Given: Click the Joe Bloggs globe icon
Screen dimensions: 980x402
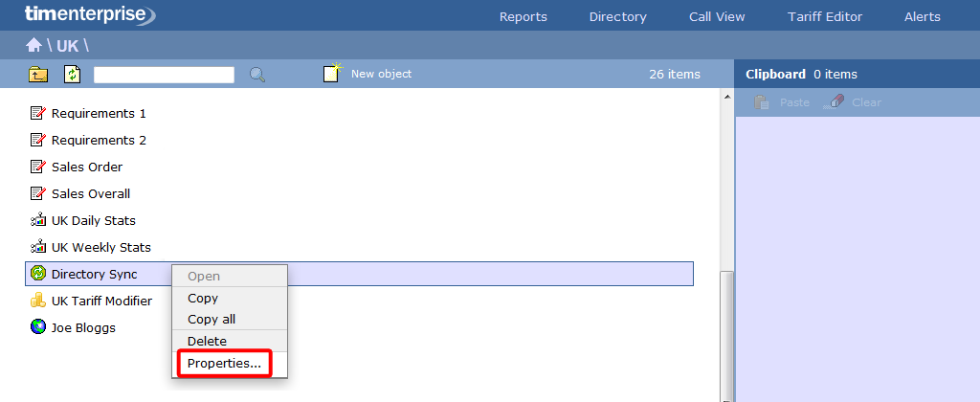Looking at the screenshot, I should point(38,327).
